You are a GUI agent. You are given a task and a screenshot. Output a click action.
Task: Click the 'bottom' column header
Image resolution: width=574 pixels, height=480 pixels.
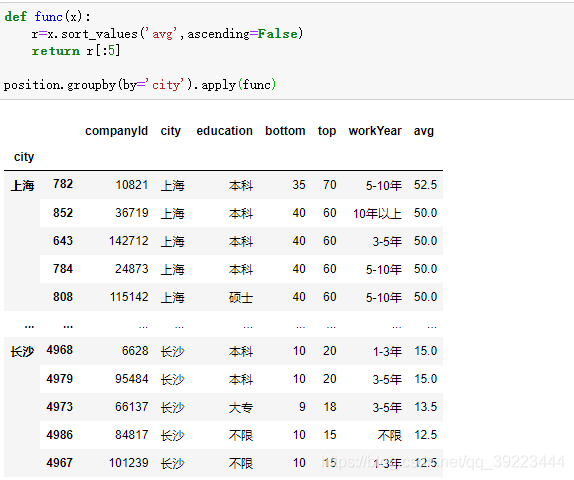(x=285, y=131)
